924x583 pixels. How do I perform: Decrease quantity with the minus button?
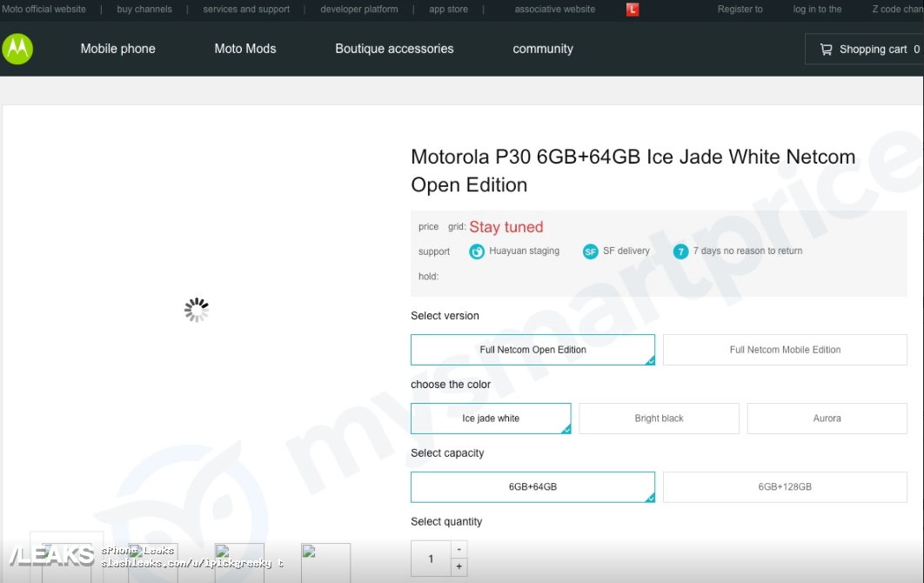(x=459, y=550)
